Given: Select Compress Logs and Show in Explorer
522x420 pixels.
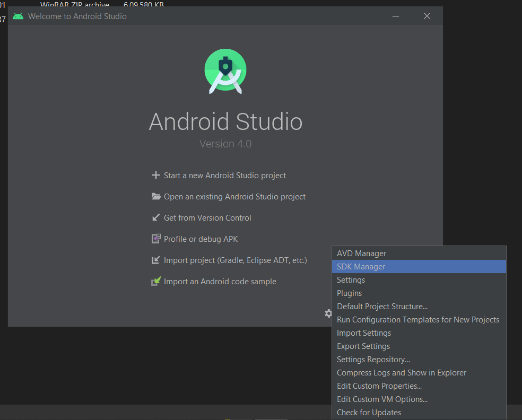Looking at the screenshot, I should click(419, 373).
